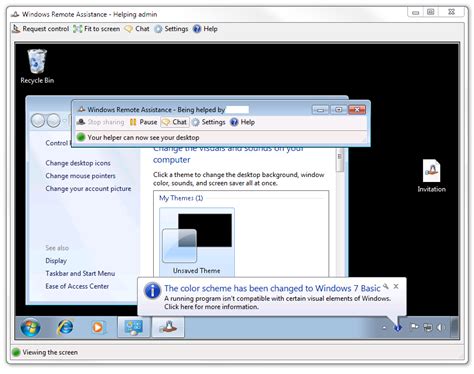Maximize the Being helped window
474x374 pixels.
(338, 110)
